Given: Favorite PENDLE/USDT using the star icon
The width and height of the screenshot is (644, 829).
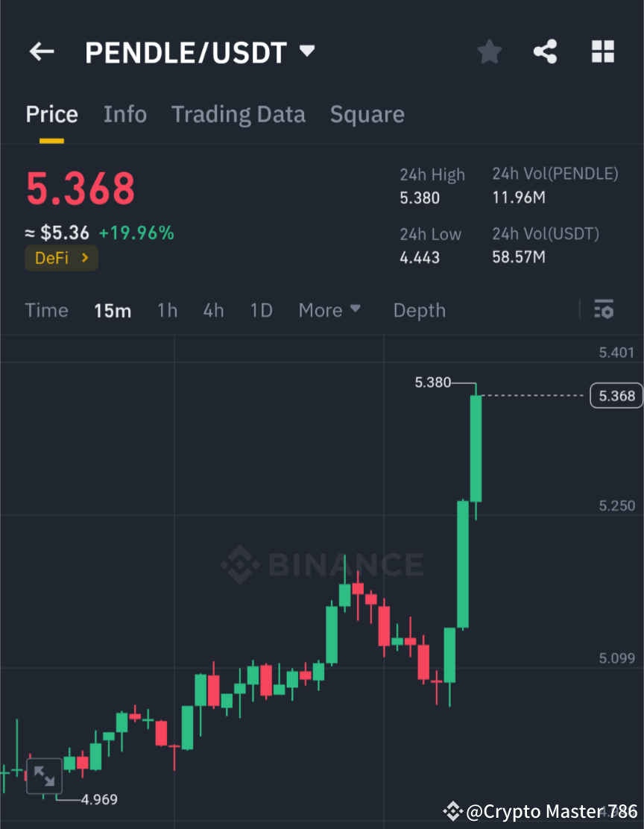Looking at the screenshot, I should click(489, 51).
